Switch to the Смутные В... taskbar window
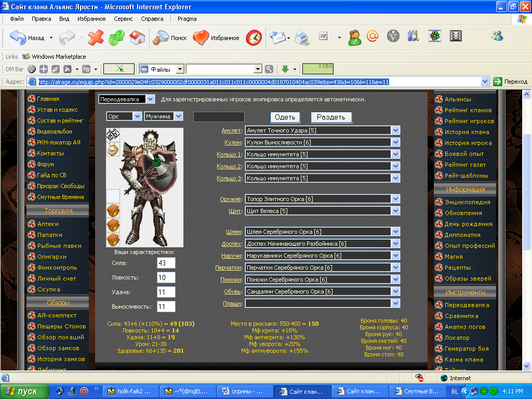532x399 pixels. tap(417, 392)
